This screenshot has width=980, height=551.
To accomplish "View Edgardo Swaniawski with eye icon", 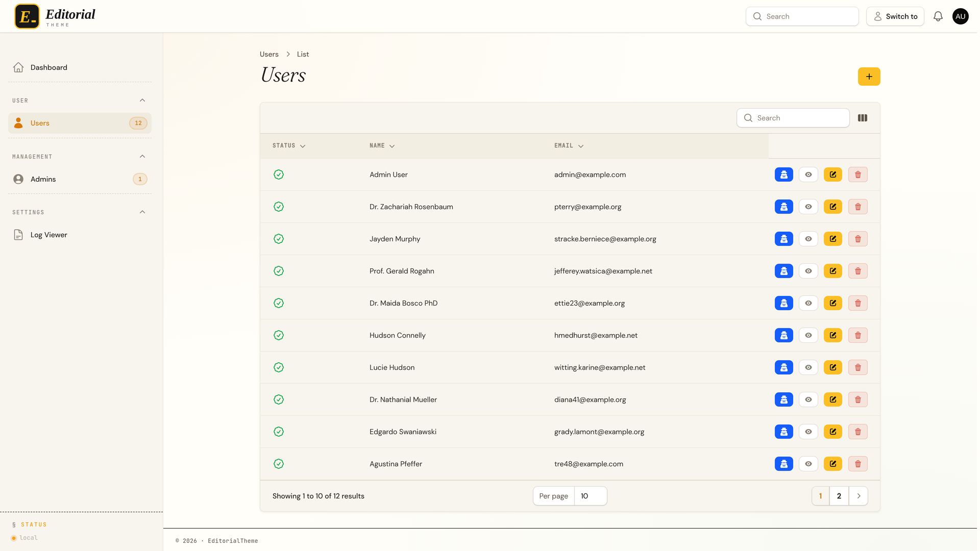I will click(808, 432).
